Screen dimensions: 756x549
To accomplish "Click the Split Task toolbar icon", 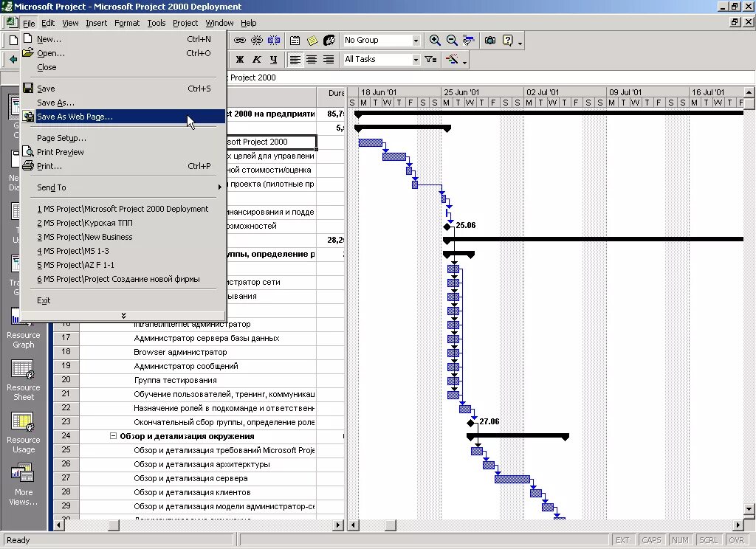I will click(x=274, y=41).
